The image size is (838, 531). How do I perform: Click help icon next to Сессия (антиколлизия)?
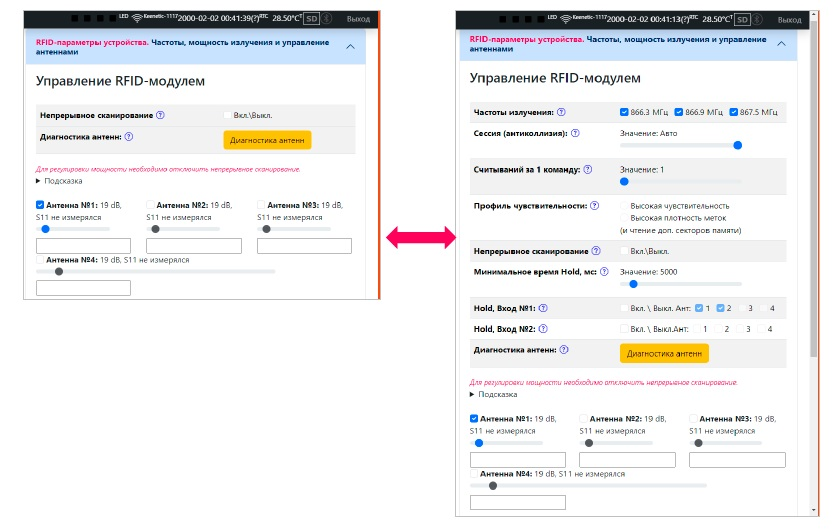point(575,133)
